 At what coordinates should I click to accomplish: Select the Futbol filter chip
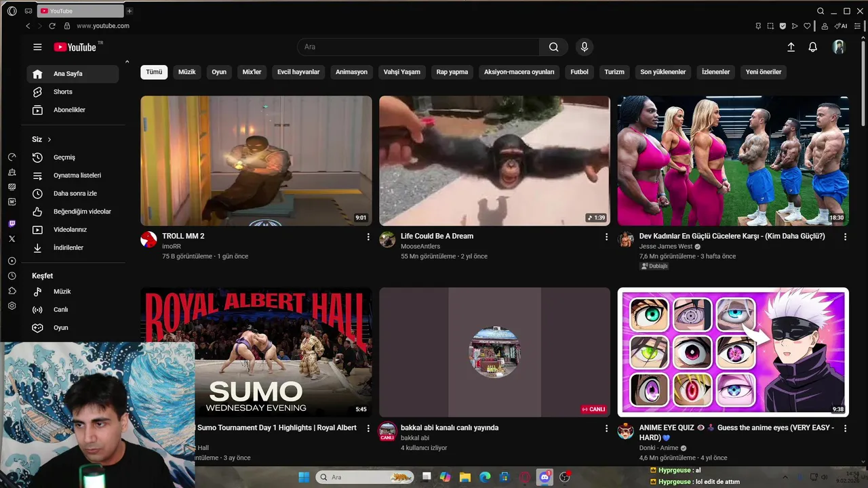(579, 72)
